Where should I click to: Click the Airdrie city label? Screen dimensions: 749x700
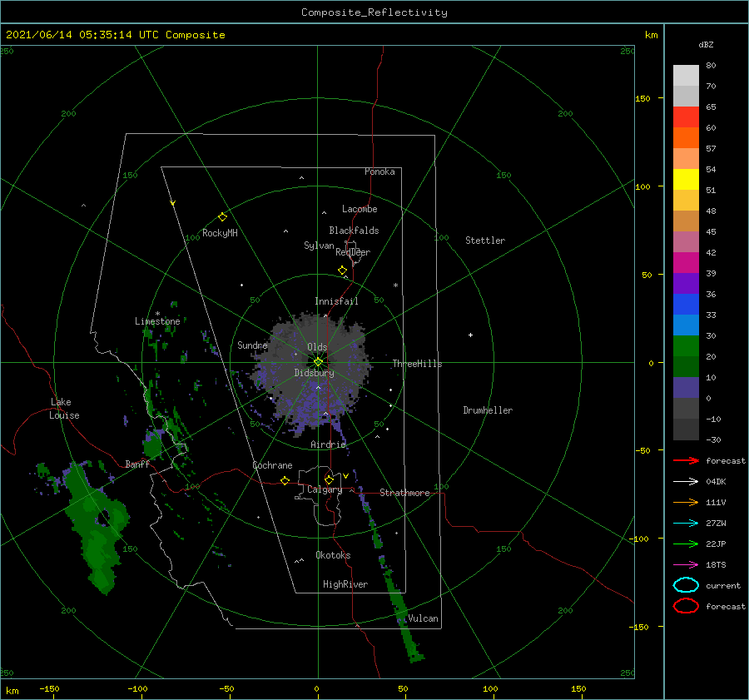tap(328, 444)
